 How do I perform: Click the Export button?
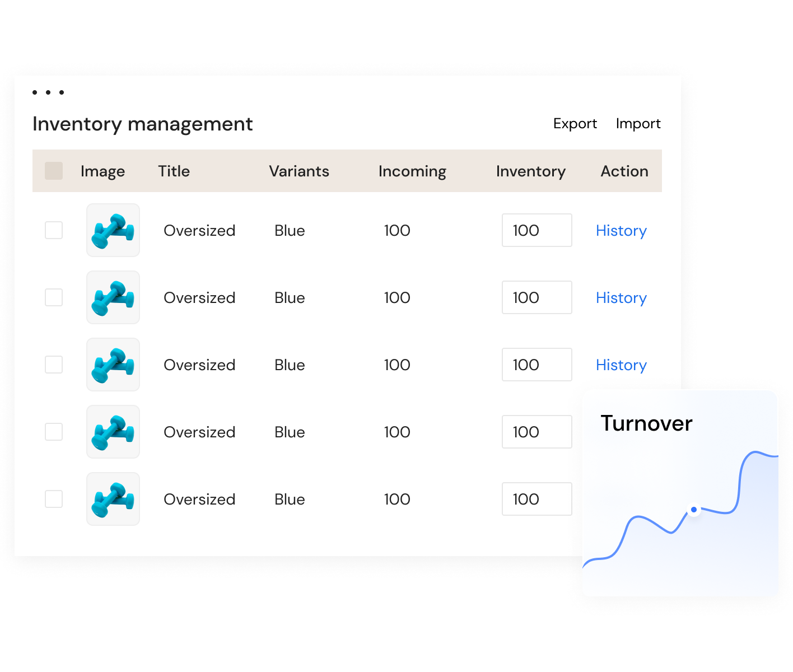point(575,123)
